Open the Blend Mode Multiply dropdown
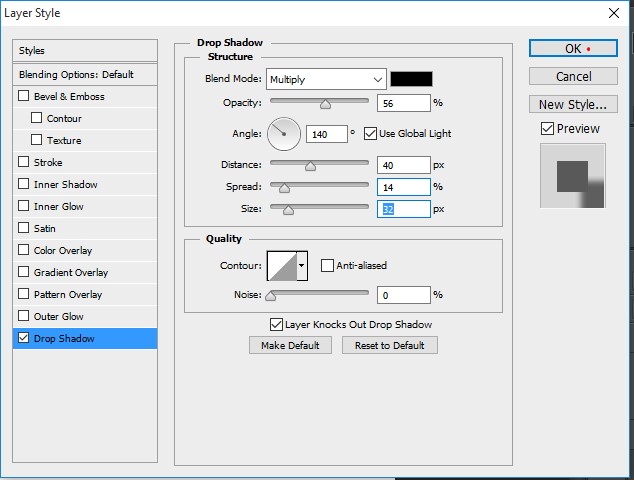The image size is (634, 480). [326, 79]
